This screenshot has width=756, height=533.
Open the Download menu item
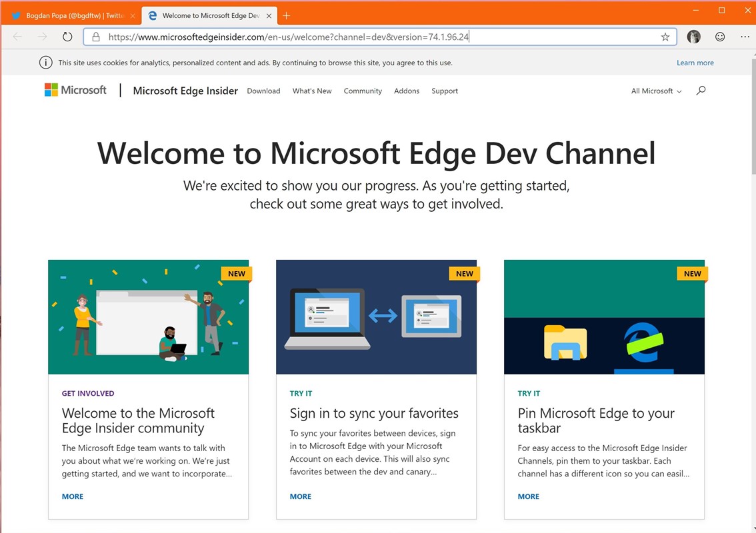[x=263, y=91]
